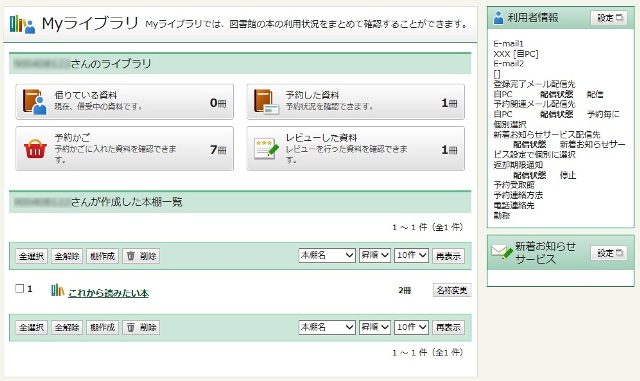This screenshot has height=381, width=640.
Task: Click 名称変更 button for これから読みたい本
Action: click(452, 290)
